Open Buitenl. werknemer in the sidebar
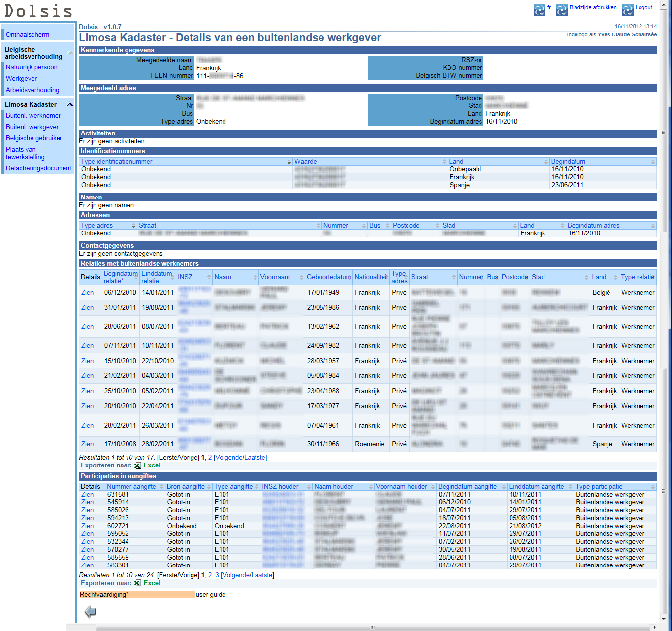Viewport: 672px width, 631px height. (x=33, y=115)
